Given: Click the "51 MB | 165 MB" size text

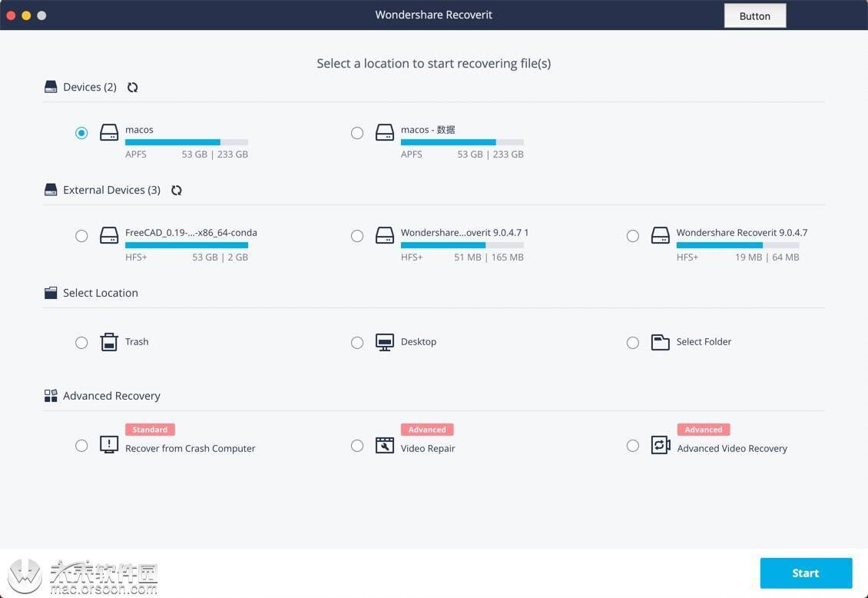Looking at the screenshot, I should click(x=489, y=257).
